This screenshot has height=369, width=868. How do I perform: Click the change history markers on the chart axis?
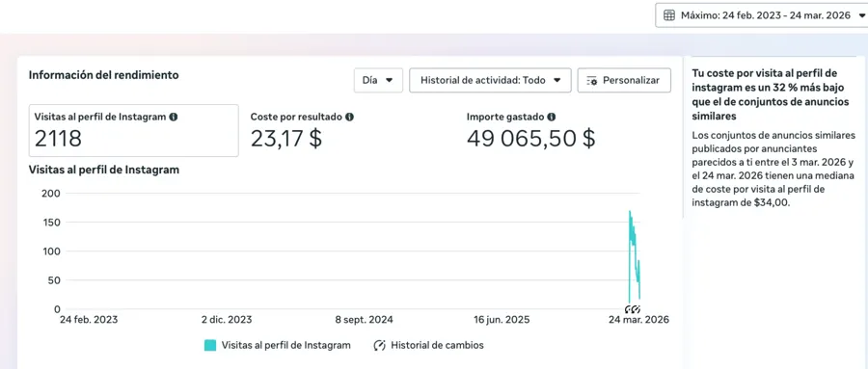click(632, 309)
